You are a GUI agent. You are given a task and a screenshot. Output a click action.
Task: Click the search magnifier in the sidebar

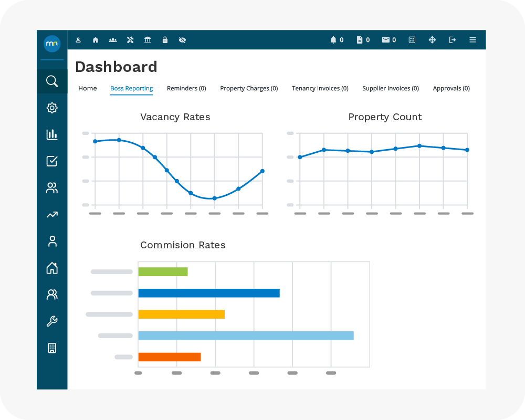[51, 81]
